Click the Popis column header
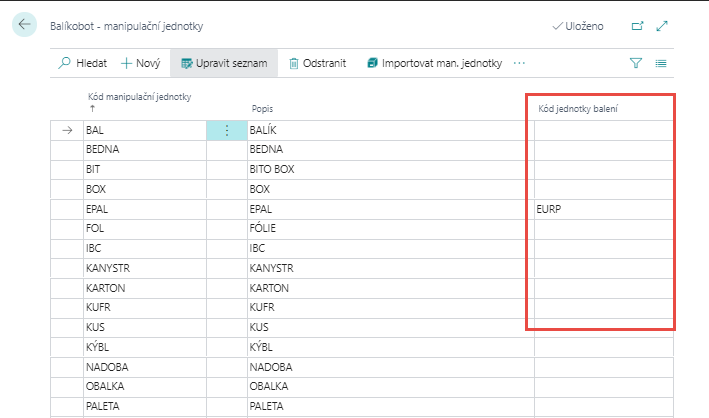Viewport: 709px width, 418px height. [x=262, y=107]
